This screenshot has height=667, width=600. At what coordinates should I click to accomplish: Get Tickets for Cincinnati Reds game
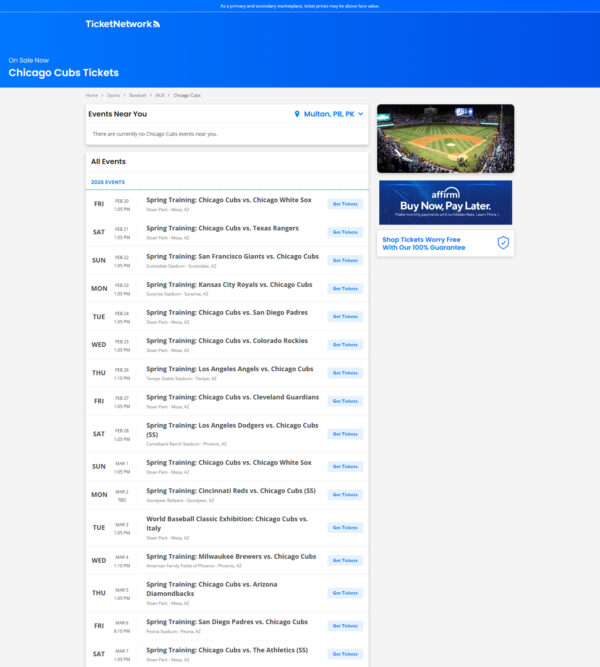[345, 495]
